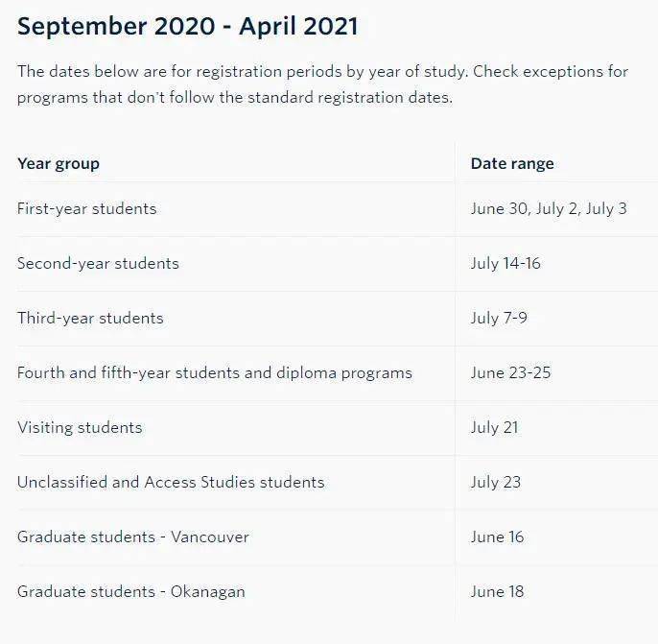
Task: Click the First-year students row label
Action: coord(87,208)
